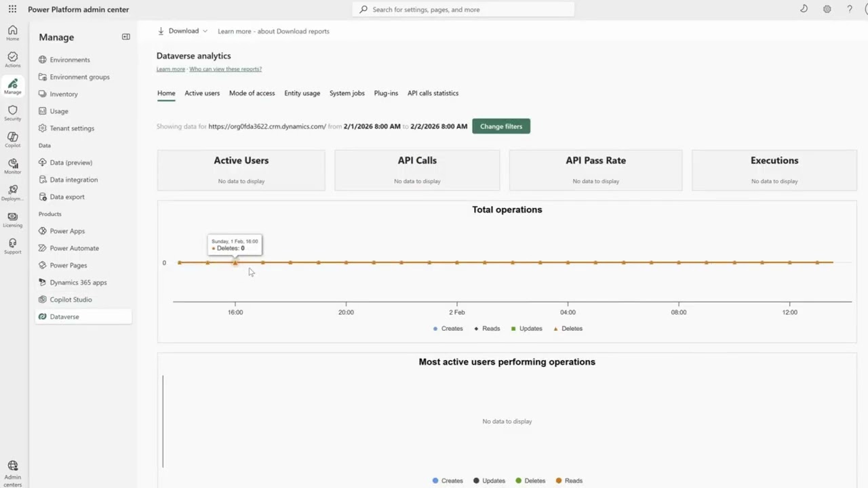The image size is (868, 488).
Task: Click the 16:00 data point on chart
Action: [235, 262]
